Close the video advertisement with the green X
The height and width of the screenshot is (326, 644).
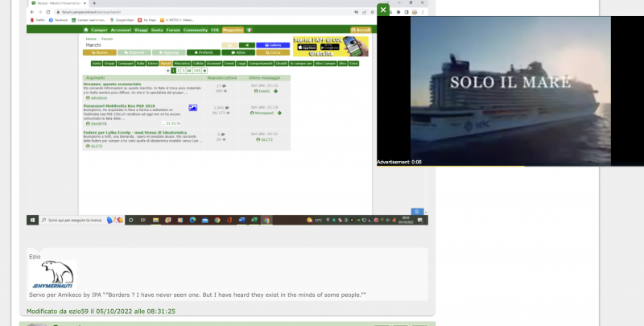[x=383, y=10]
